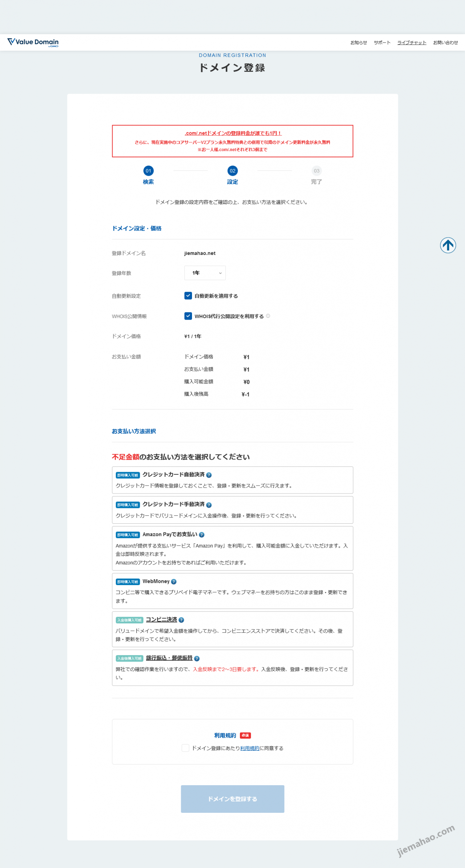
Task: Click the 必須 badge next to 利用規約
Action: [245, 735]
